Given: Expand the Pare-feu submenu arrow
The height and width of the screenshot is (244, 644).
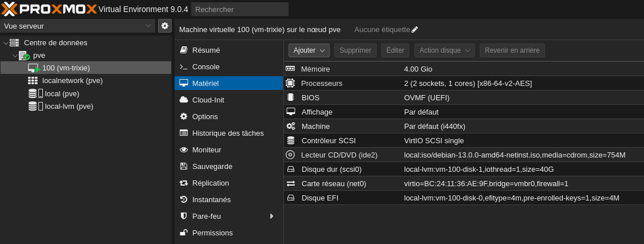Looking at the screenshot, I should 271,216.
